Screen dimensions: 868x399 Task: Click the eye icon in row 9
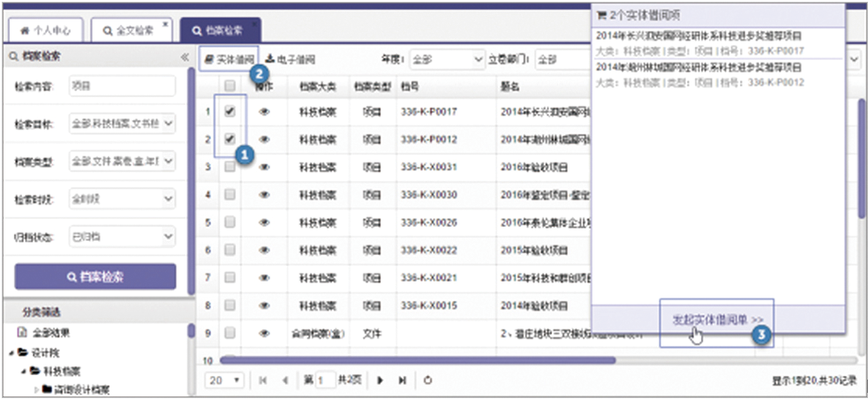coord(264,334)
